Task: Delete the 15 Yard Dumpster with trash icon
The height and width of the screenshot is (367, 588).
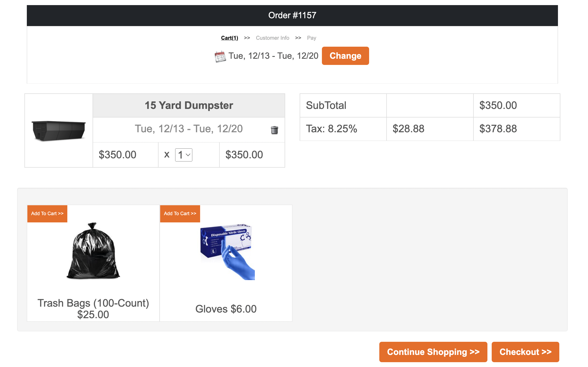Action: coord(274,130)
